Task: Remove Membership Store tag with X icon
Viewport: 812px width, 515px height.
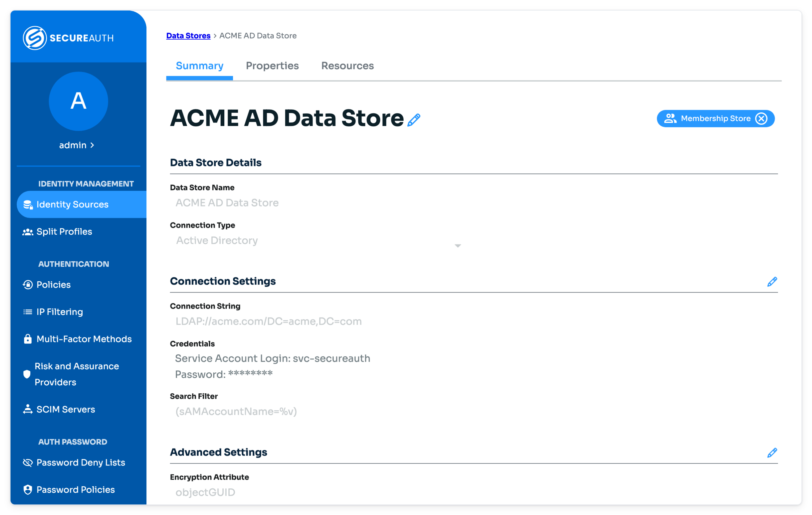Action: point(761,118)
